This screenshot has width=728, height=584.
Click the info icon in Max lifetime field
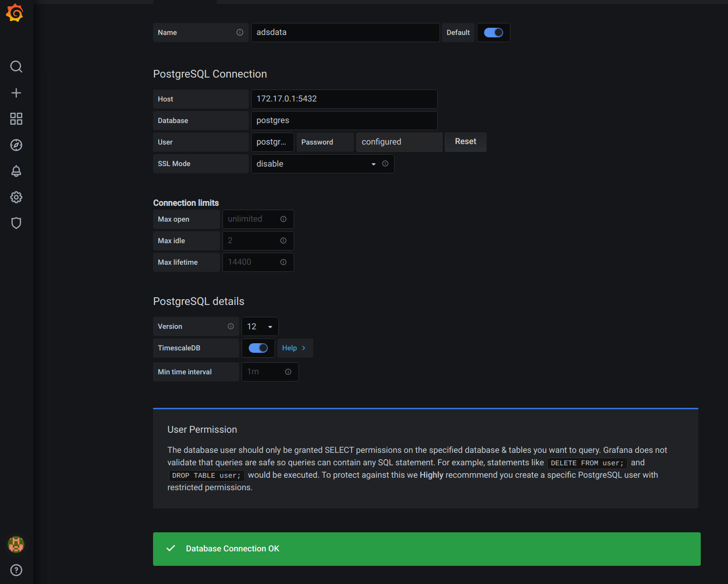(x=283, y=262)
